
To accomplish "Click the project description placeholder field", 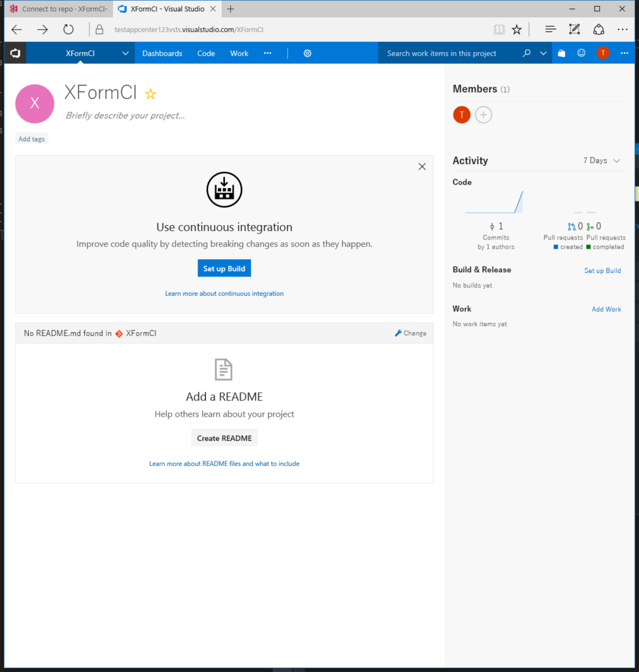I will [125, 115].
